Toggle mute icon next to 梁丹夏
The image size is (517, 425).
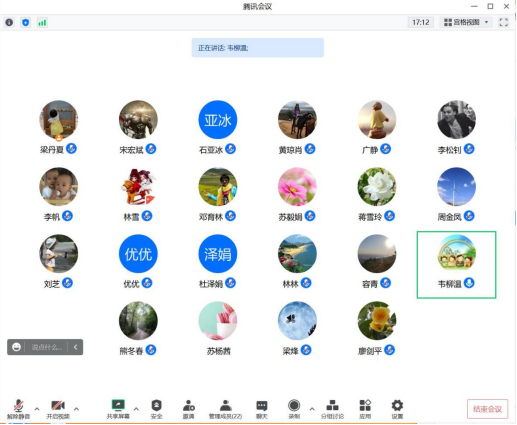[71, 148]
